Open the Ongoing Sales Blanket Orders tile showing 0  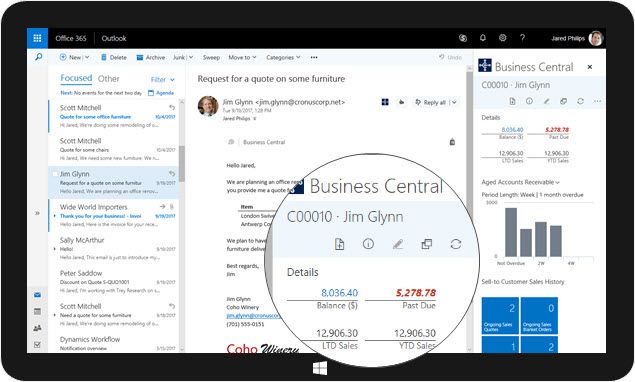pos(539,315)
